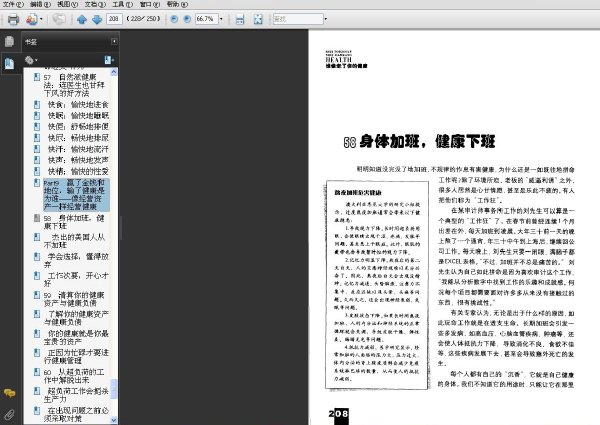Open the 编辑 (Edit) menu
Viewport: 600px width, 425px height.
40,4
